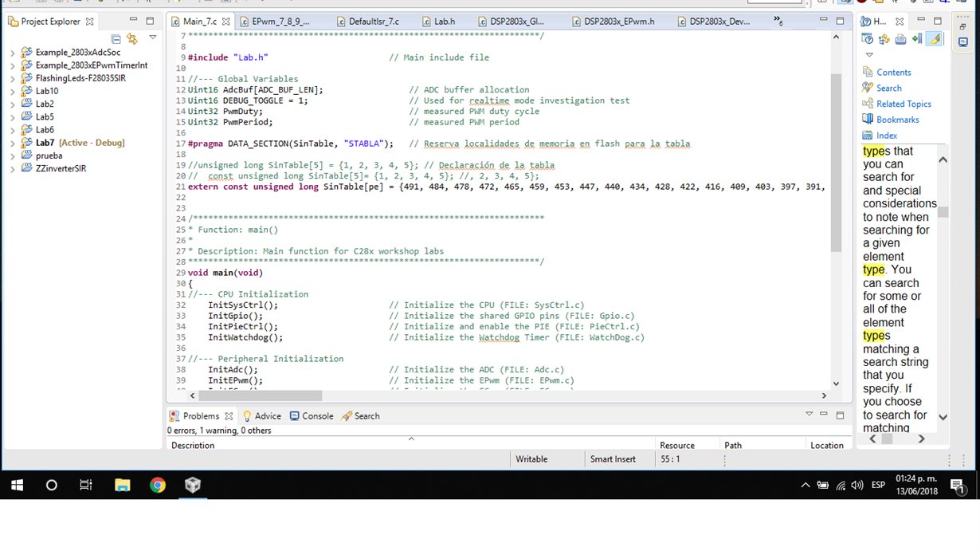Image resolution: width=980 pixels, height=551 pixels.
Task: Click the Lab2 project folder icon
Action: pyautogui.click(x=25, y=104)
